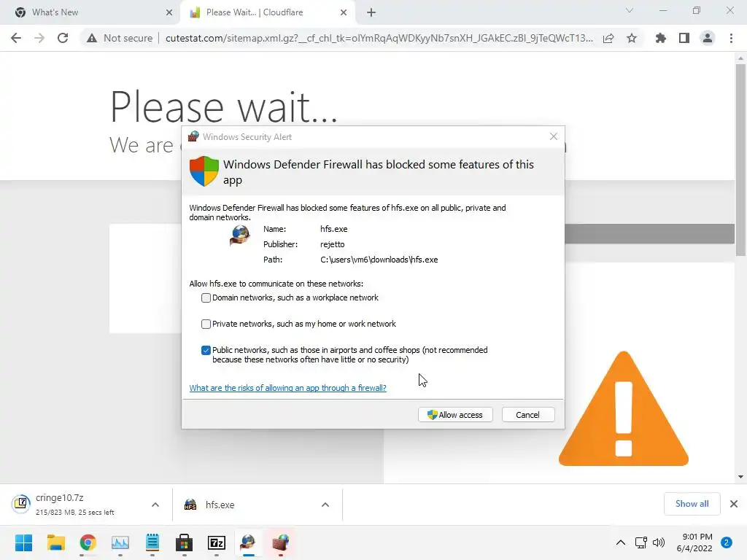
Task: Go back using the browser back arrow
Action: click(x=16, y=38)
